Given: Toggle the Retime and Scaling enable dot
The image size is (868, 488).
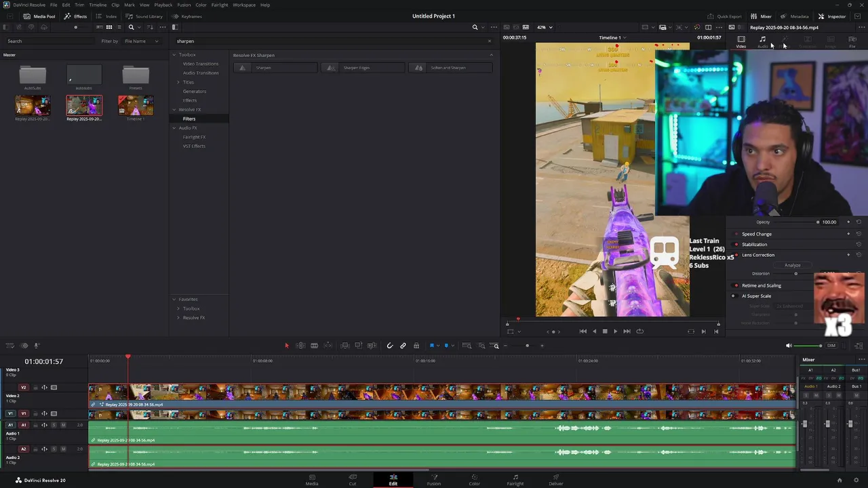Looking at the screenshot, I should tap(736, 285).
